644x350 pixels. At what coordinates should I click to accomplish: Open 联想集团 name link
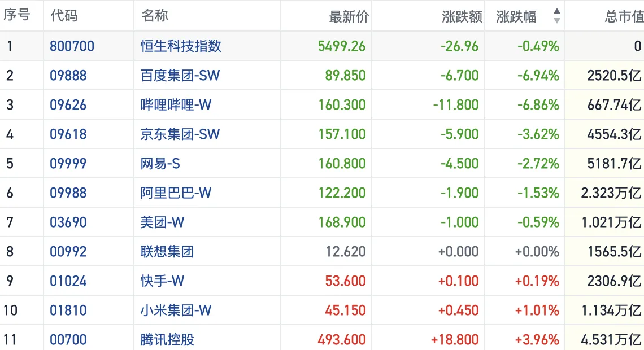click(167, 252)
